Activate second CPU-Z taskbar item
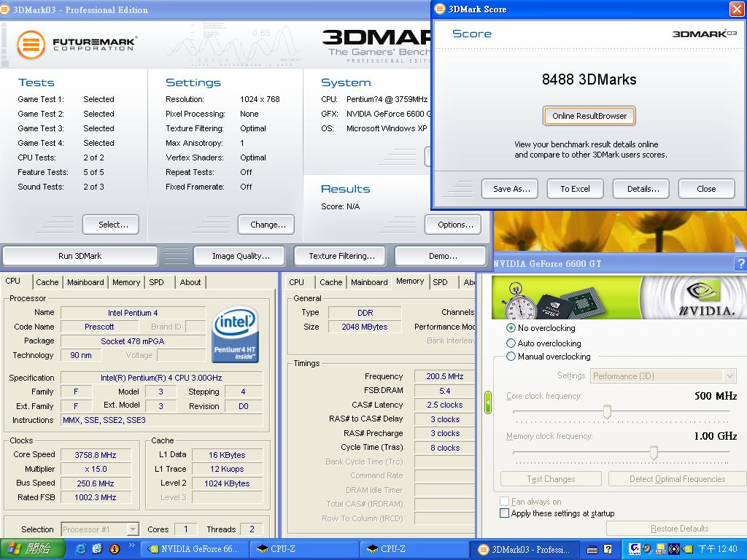The height and width of the screenshot is (560, 747). [414, 549]
